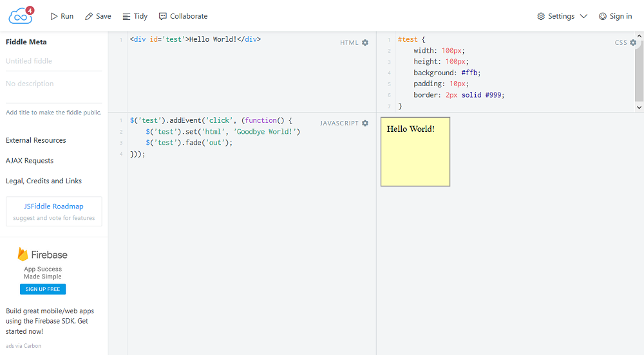
Task: Click the No description field
Action: (x=53, y=84)
